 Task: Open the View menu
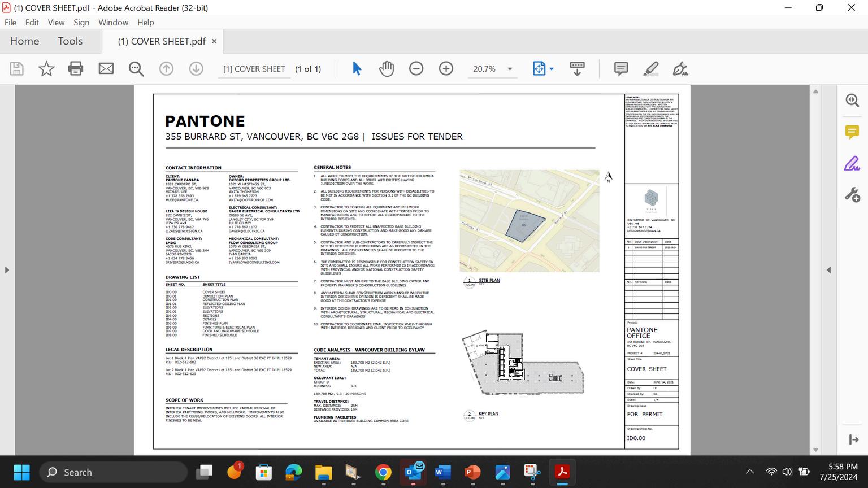pos(56,23)
